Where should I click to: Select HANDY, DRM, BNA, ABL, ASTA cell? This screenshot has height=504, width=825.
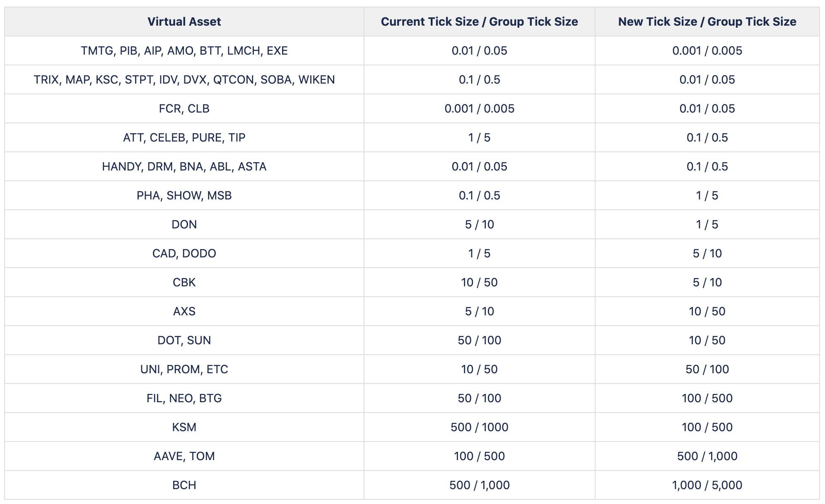pos(184,166)
